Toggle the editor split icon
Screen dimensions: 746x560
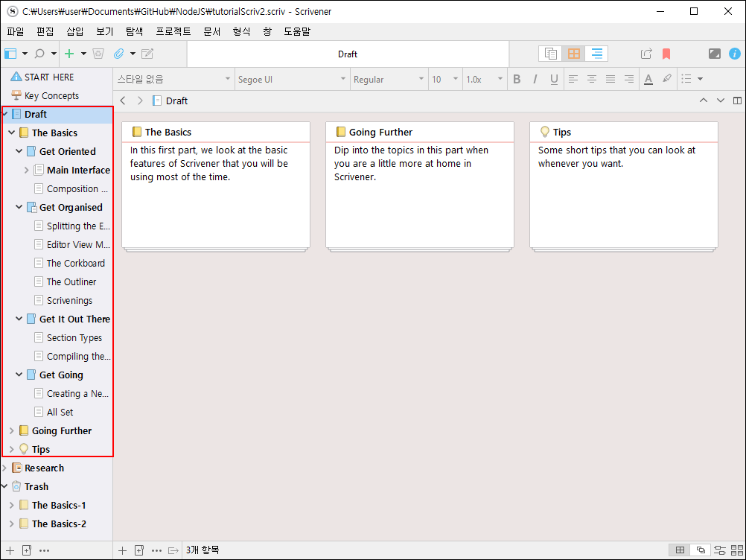737,101
